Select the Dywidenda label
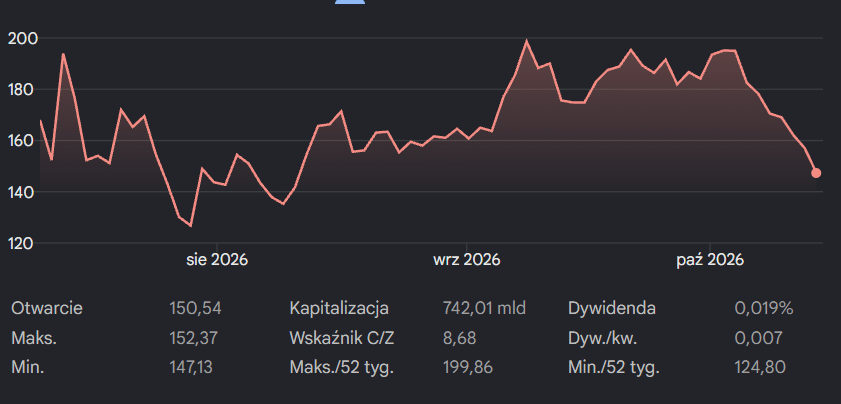841x404 pixels. pyautogui.click(x=612, y=308)
